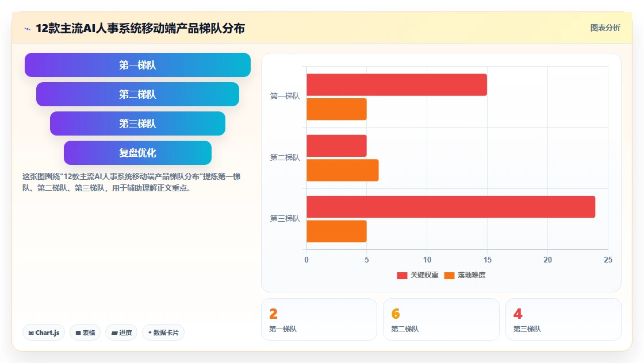644x363 pixels.
Task: Select the 第三梯队 funnel bar
Action: (137, 123)
